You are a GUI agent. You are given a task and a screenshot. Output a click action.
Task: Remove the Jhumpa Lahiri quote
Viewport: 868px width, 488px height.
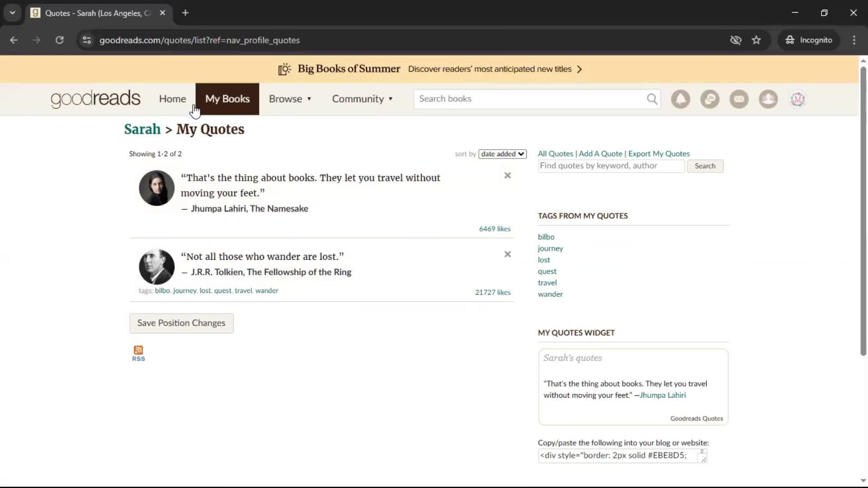pos(508,175)
